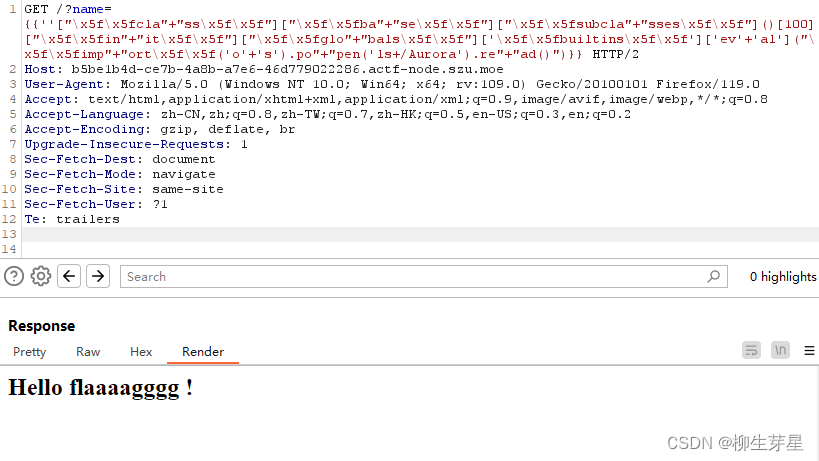Open the Response panel hamburger menu
This screenshot has height=461, width=819.
809,350
